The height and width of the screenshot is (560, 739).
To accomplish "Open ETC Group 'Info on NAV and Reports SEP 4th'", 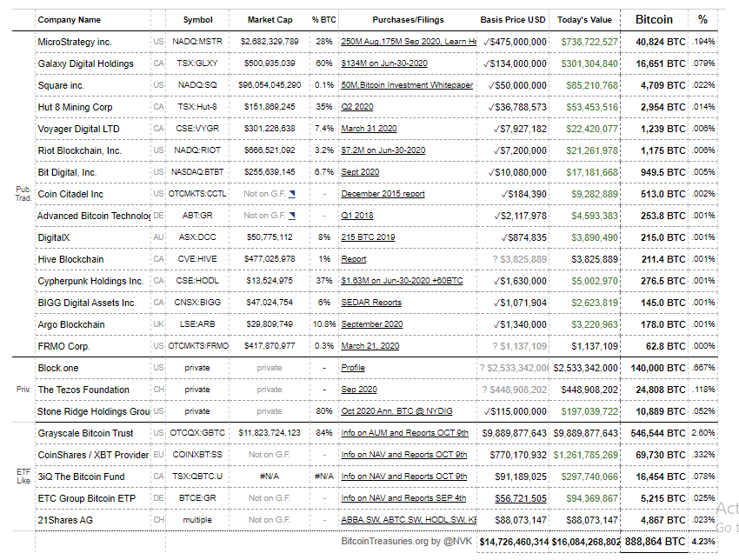I will click(403, 497).
